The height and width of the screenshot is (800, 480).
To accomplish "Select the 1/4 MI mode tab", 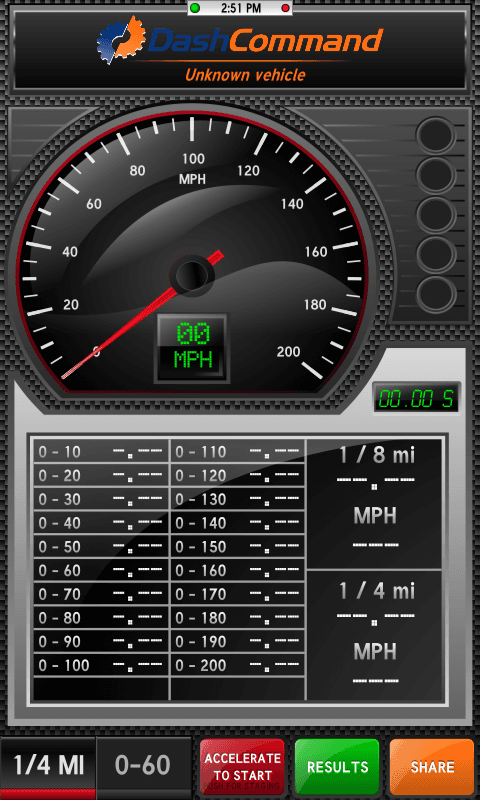I will [x=47, y=767].
